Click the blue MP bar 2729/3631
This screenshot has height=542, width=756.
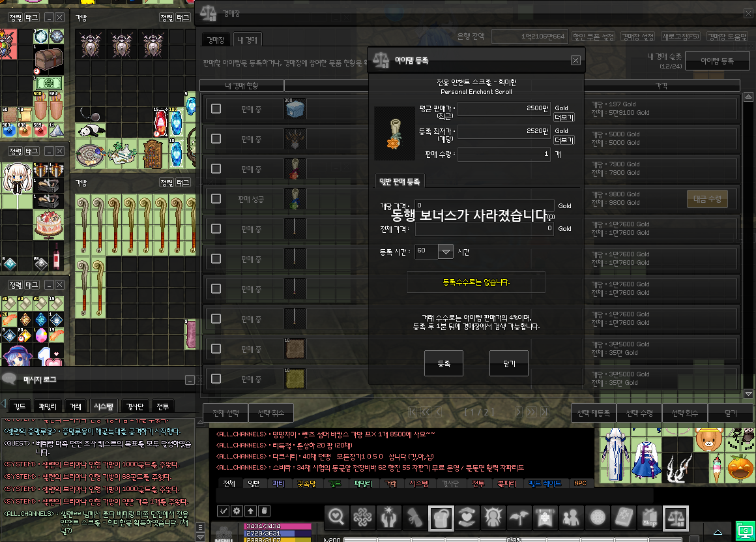[x=278, y=534]
